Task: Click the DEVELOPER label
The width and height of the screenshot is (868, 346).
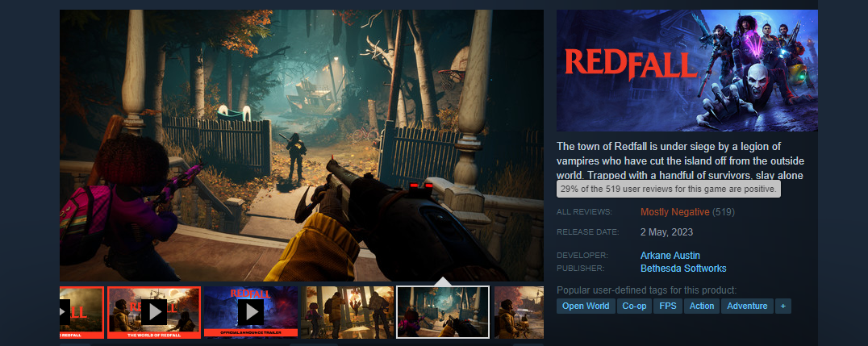Action: pos(582,255)
